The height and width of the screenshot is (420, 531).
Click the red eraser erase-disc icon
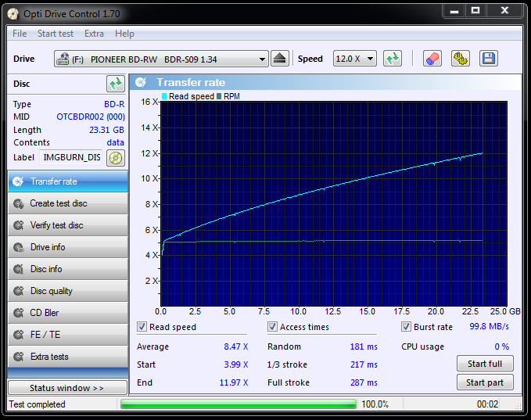coord(432,59)
